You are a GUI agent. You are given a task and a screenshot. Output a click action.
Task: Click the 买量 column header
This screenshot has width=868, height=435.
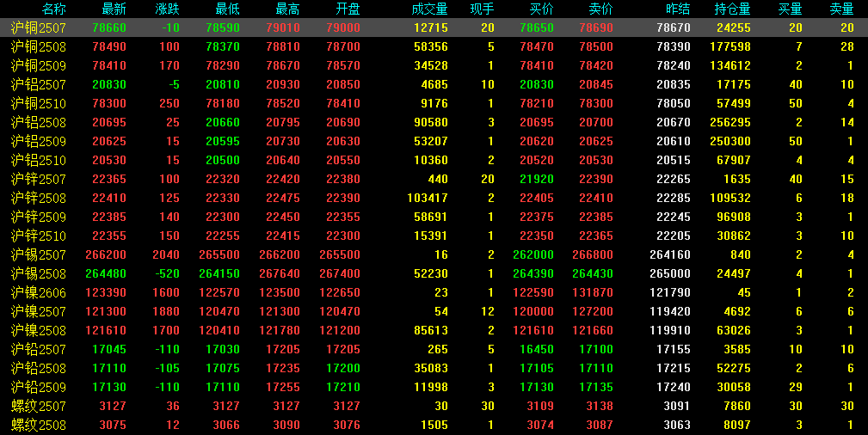(x=791, y=9)
